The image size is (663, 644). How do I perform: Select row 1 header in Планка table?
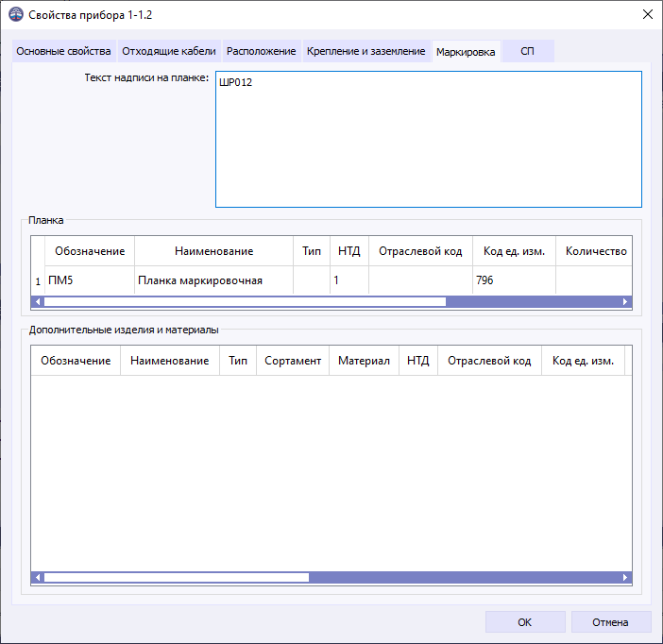[x=38, y=280]
